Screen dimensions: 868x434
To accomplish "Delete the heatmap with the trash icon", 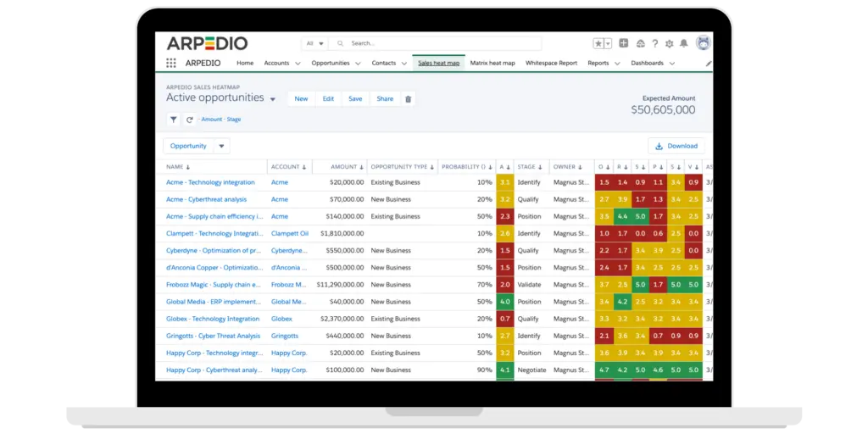I will (x=409, y=99).
